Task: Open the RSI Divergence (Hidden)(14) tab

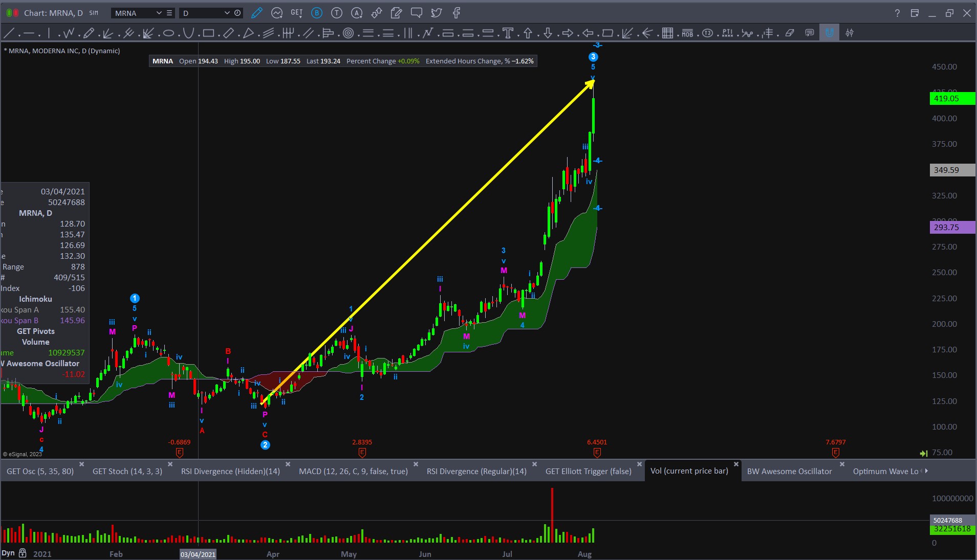Action: (230, 471)
